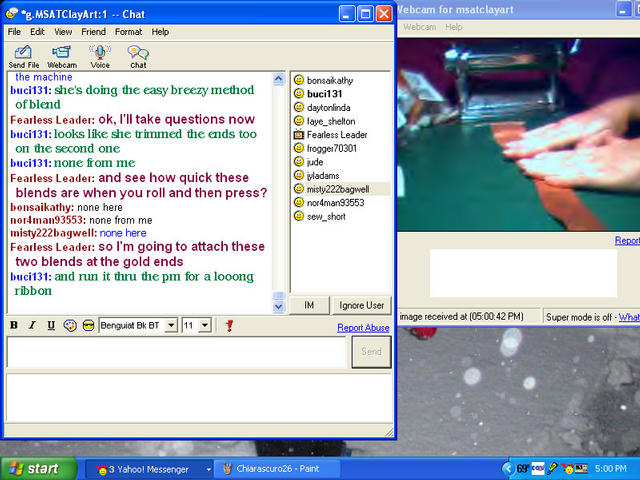Click the image received status text
The height and width of the screenshot is (480, 640).
tap(461, 317)
